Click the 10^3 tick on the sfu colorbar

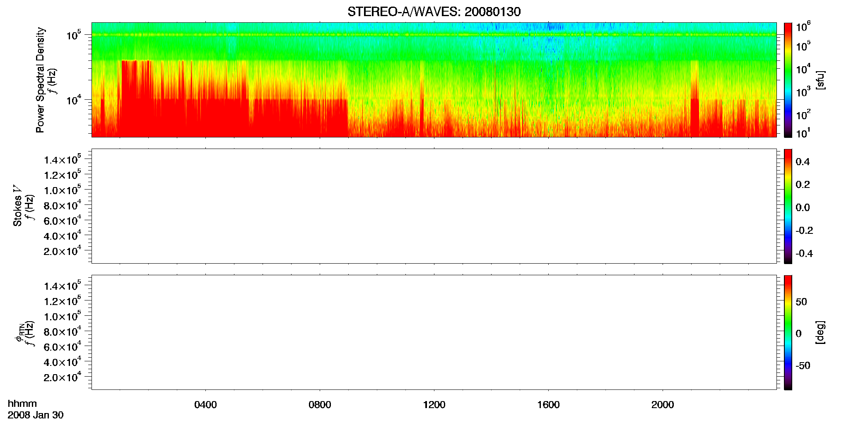pyautogui.click(x=803, y=92)
